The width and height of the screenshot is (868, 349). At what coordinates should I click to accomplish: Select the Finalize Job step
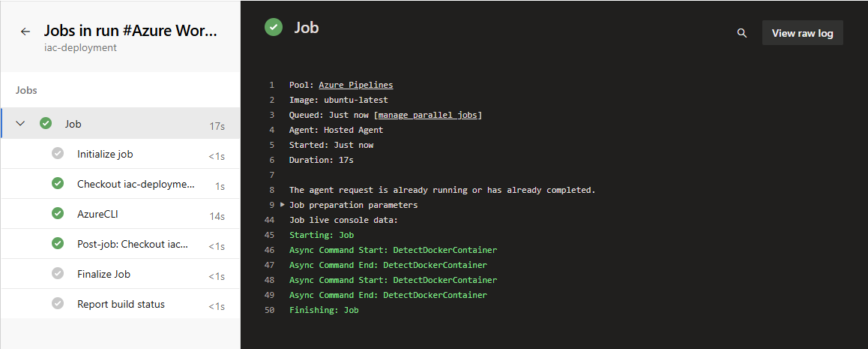[x=121, y=274]
